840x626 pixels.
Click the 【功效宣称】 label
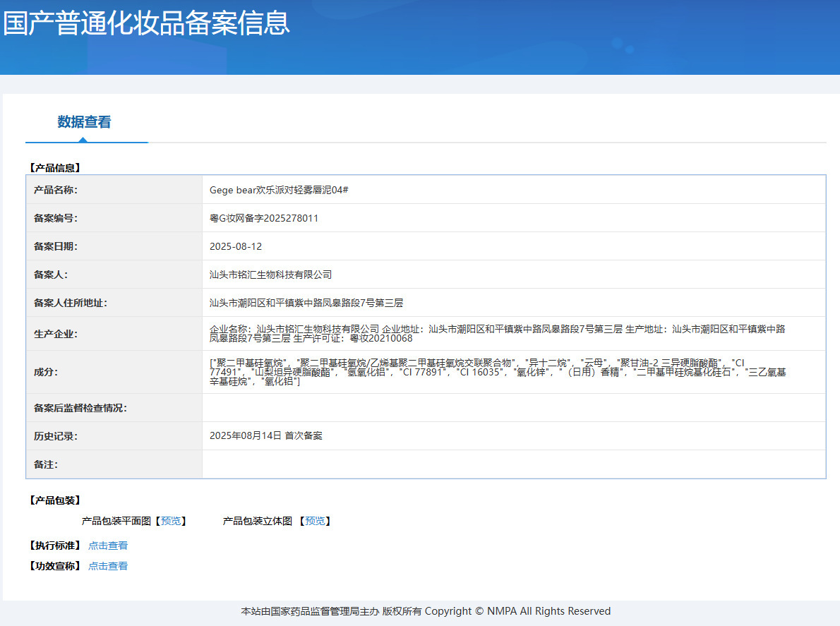pos(54,566)
